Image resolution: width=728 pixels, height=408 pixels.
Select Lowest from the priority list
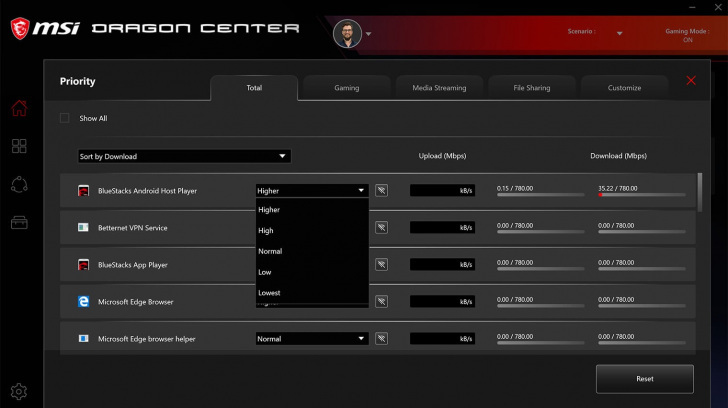[x=270, y=293]
